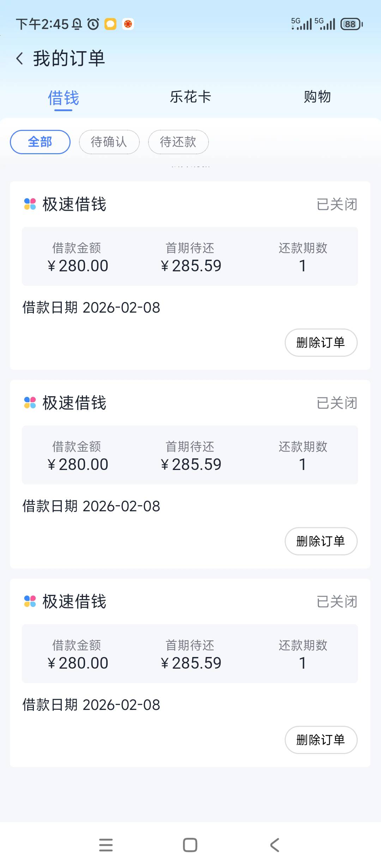Viewport: 381px width, 868px height.
Task: Tap the back arrow beside 我的订单
Action: click(20, 58)
